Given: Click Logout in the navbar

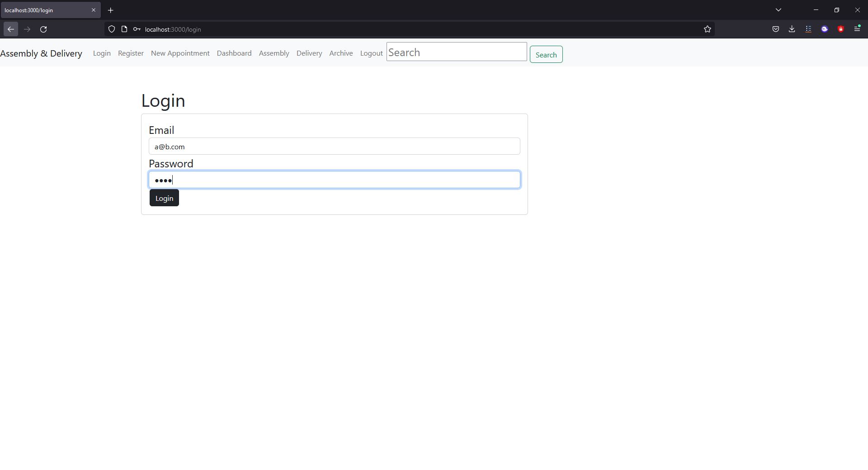Looking at the screenshot, I should pos(372,53).
